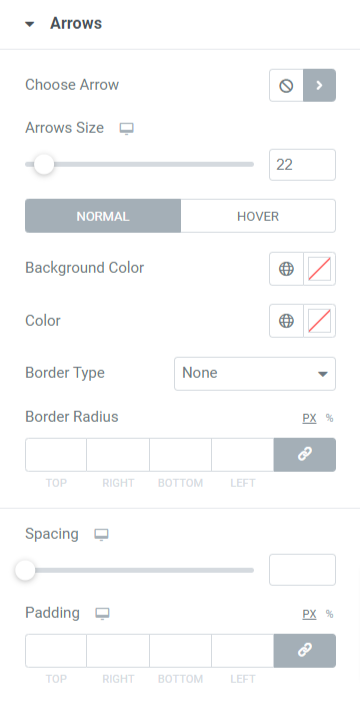Switch Padding unit to percent
The image size is (360, 702).
(x=330, y=614)
